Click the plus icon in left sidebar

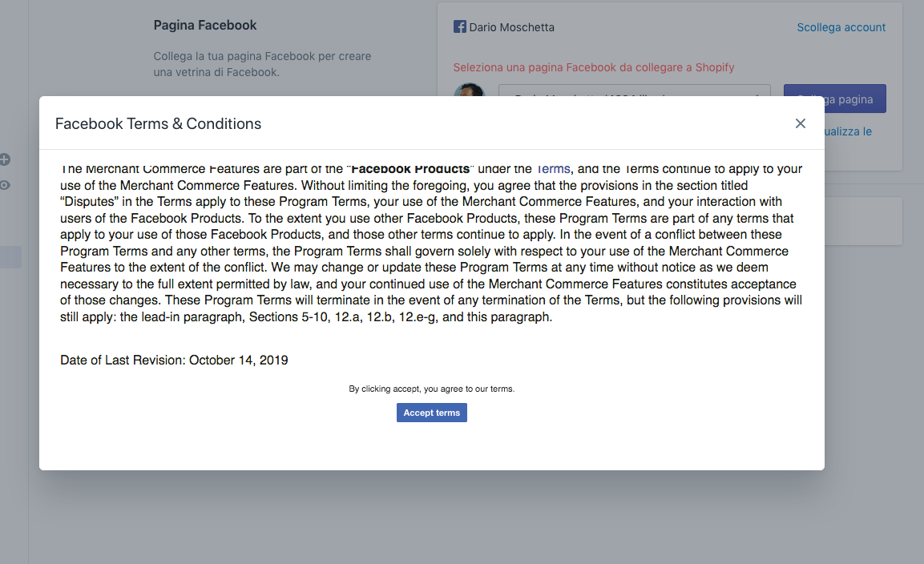[5, 159]
